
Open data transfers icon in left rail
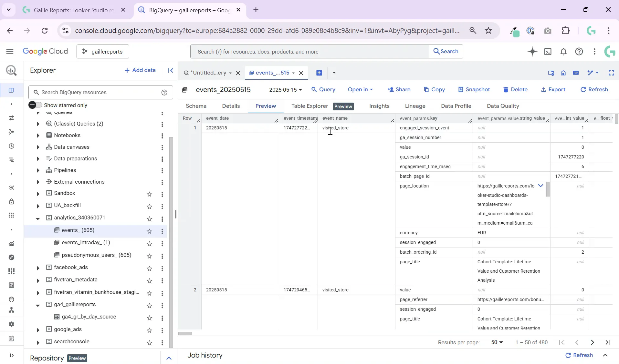(12, 118)
